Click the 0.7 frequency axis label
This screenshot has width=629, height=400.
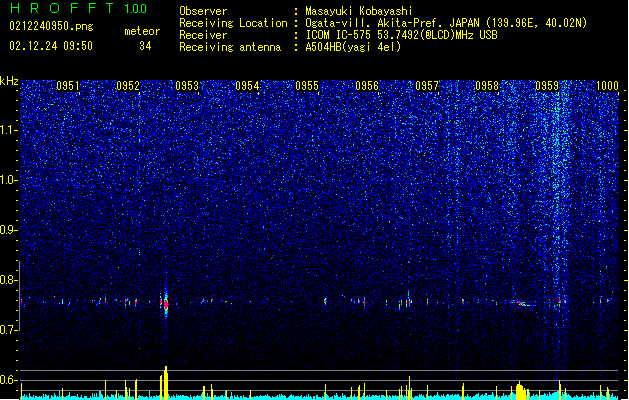9,330
